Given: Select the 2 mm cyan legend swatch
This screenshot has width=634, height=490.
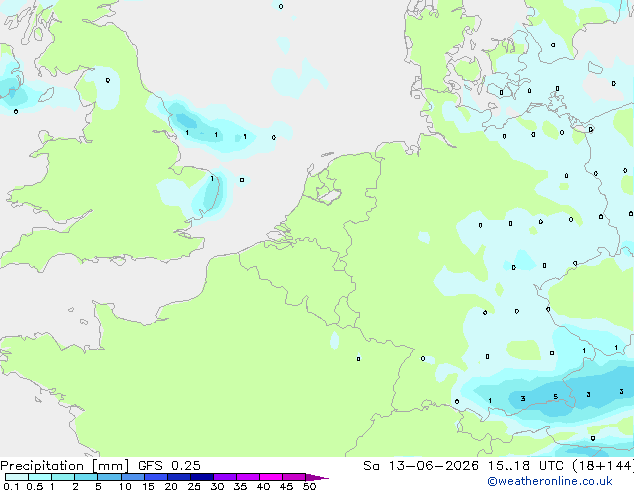Looking at the screenshot, I should click(x=86, y=477).
